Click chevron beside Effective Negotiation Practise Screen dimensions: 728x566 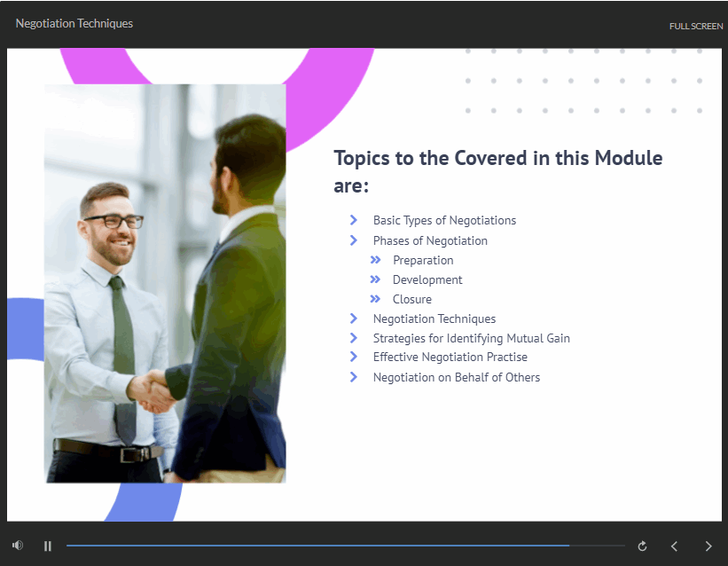(x=353, y=357)
